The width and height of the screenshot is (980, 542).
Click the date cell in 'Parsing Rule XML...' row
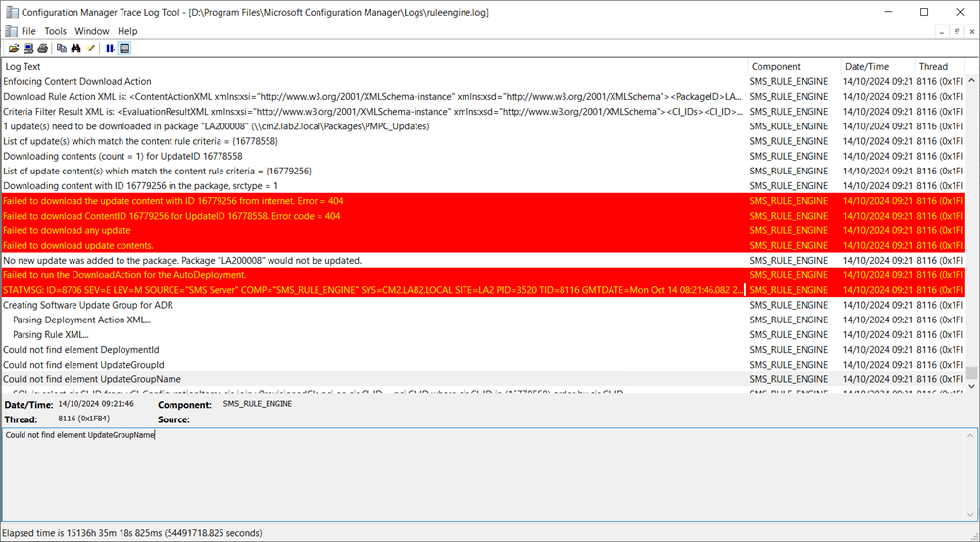point(877,334)
